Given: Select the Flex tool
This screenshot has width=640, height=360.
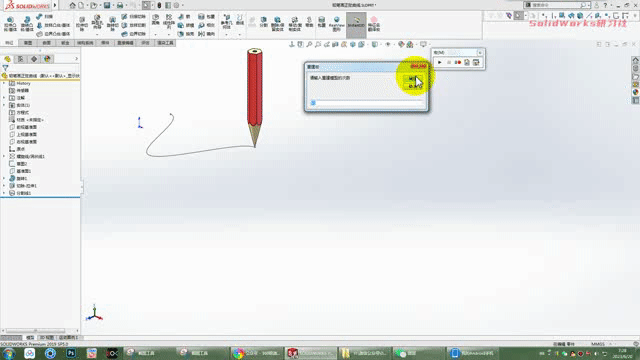Looking at the screenshot, I should pyautogui.click(x=309, y=22).
